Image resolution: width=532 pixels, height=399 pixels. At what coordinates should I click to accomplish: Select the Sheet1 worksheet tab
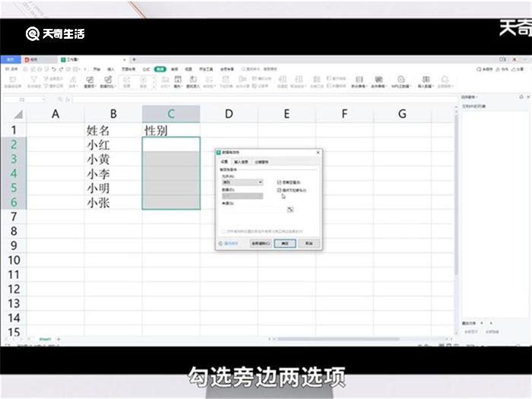pos(43,338)
